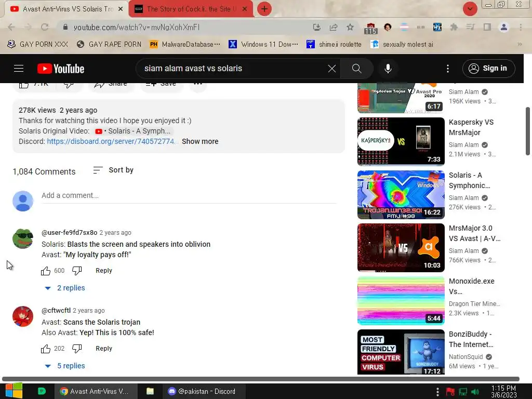This screenshot has width=532, height=399.
Task: Open YouTube settings three-dot menu
Action: [x=447, y=69]
